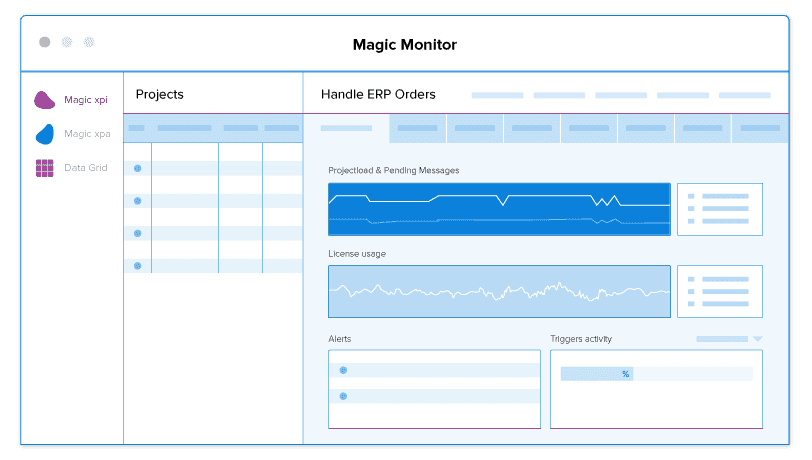Image resolution: width=812 pixels, height=460 pixels.
Task: Select the first active tab under Handle ERP Orders
Action: pos(346,128)
